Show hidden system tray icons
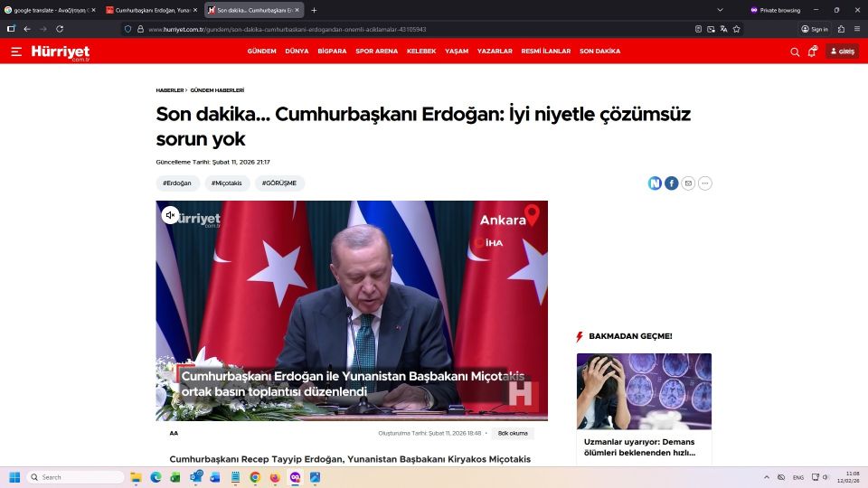 (x=766, y=477)
